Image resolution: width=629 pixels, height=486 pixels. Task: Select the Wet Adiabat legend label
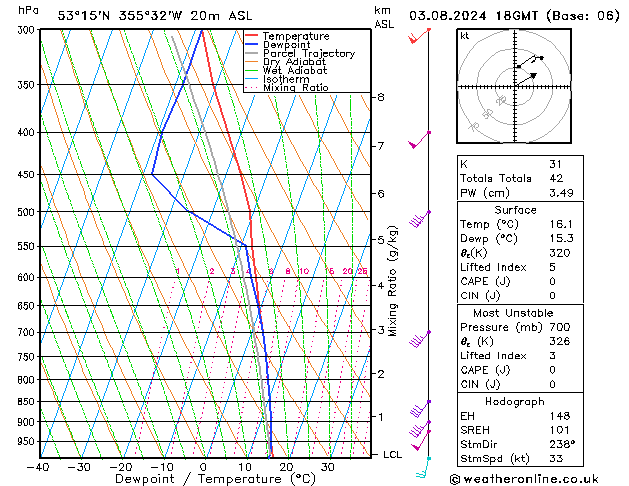pos(295,71)
